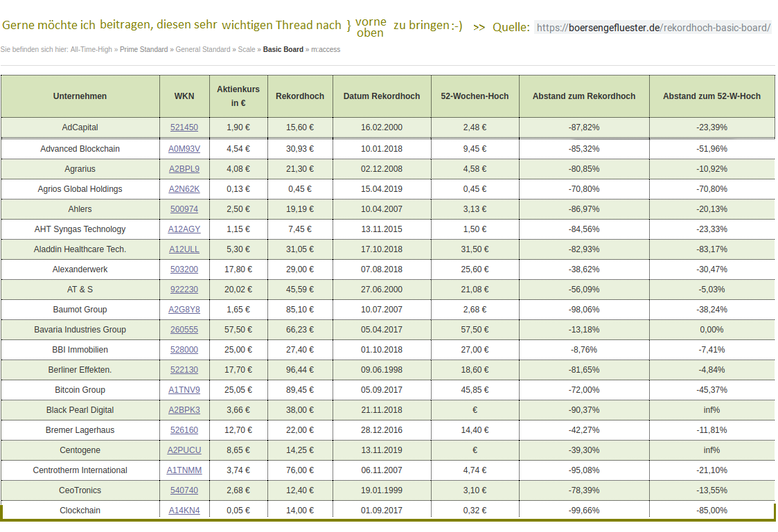Viewport: 778px width, 532px height.
Task: Open WKN link 521450 for AdCapital
Action: pos(184,127)
